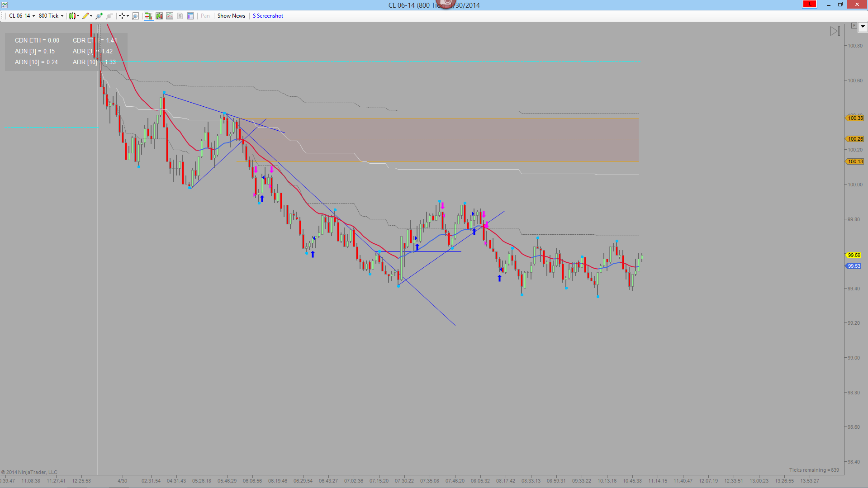868x488 pixels.
Task: Select the 100.38 price marker
Action: [x=855, y=118]
